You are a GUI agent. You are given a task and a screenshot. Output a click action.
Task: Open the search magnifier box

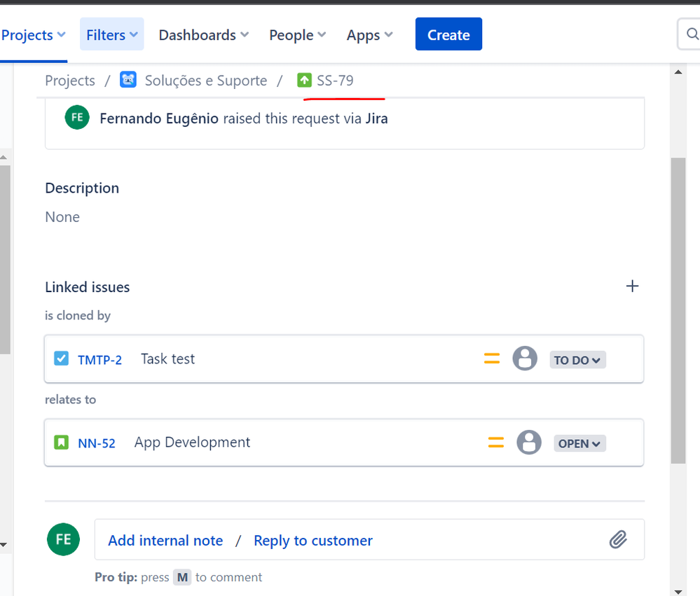[689, 34]
